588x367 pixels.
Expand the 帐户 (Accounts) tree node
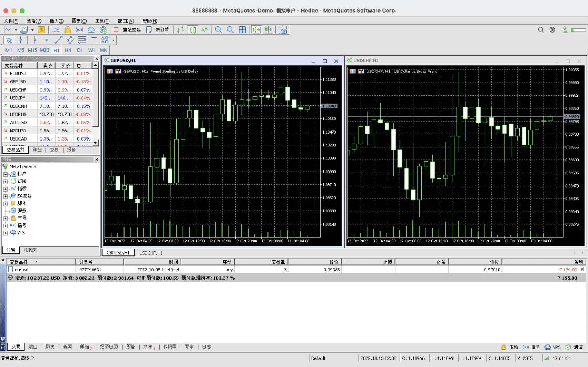[x=5, y=174]
